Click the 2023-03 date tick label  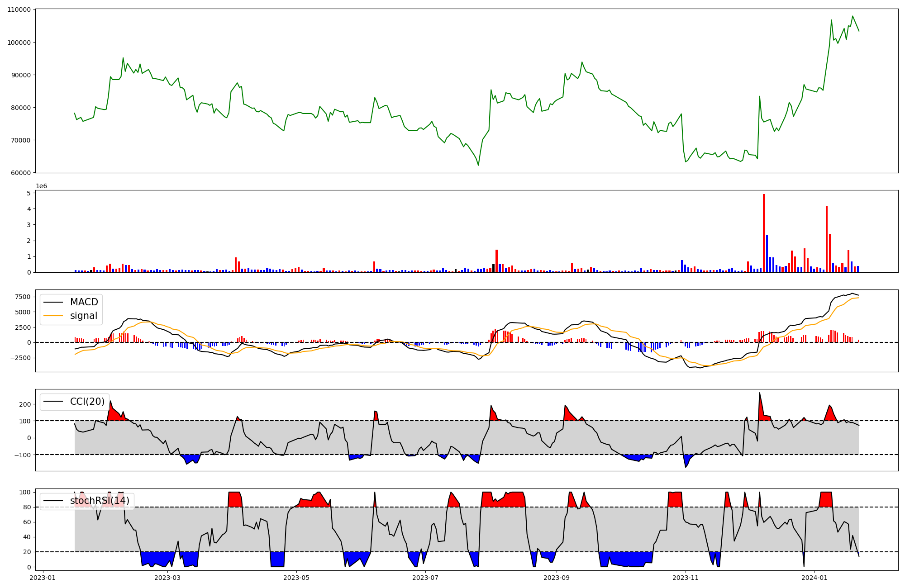tap(167, 577)
